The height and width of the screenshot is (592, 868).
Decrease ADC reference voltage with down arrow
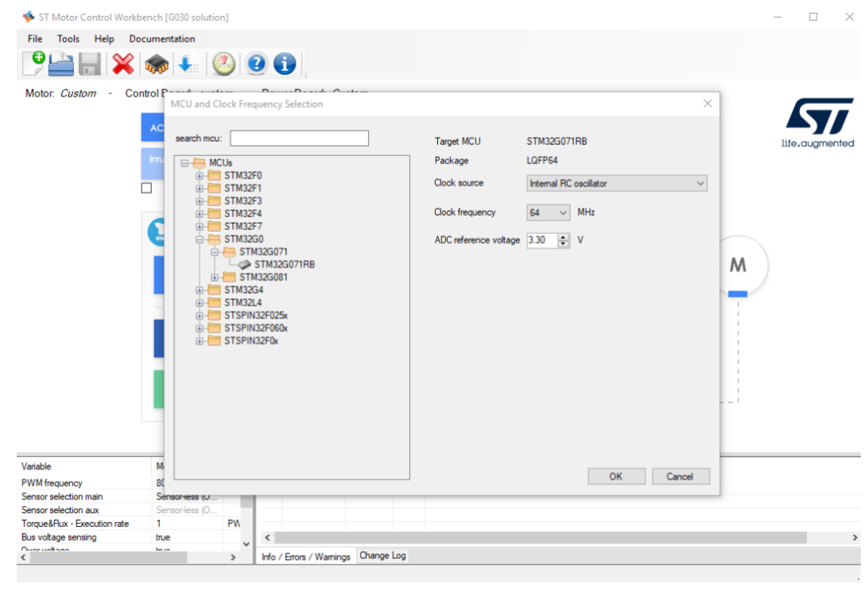(x=563, y=244)
